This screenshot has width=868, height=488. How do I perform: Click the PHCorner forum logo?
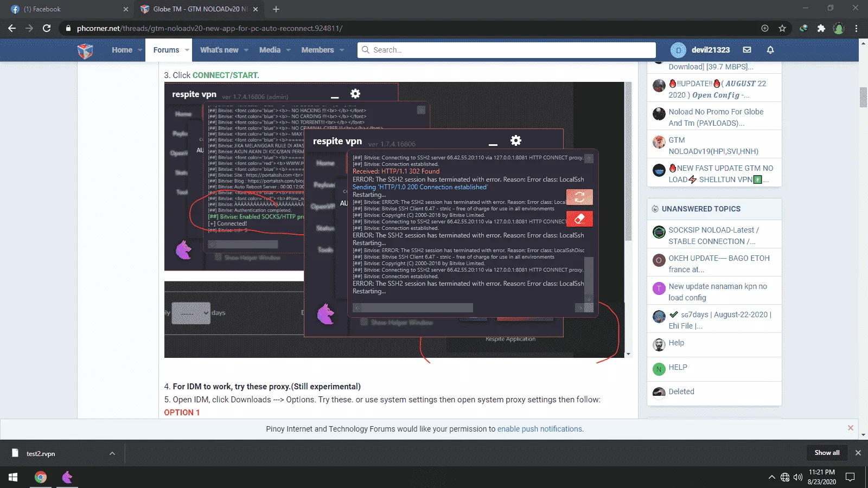85,50
